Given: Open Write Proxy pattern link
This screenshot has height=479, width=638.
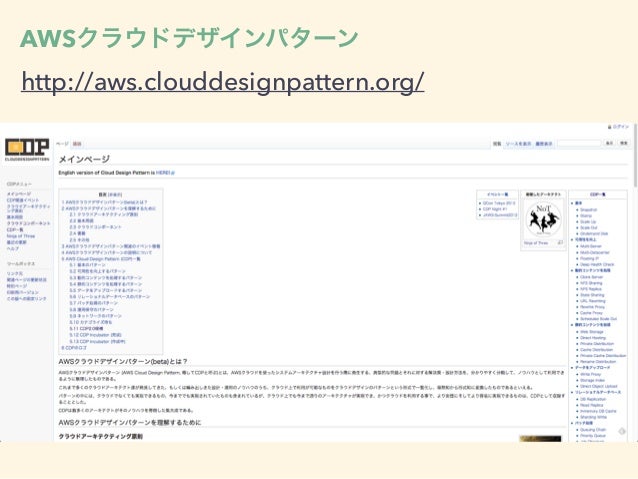Looking at the screenshot, I should click(591, 374).
